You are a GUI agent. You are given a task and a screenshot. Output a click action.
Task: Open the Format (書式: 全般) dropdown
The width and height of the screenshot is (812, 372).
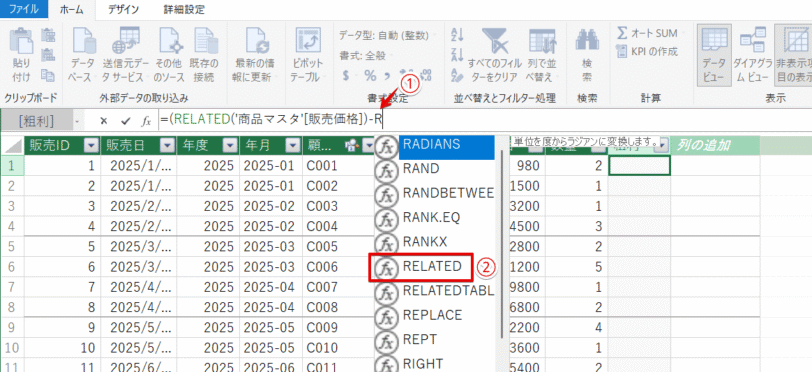tap(365, 54)
